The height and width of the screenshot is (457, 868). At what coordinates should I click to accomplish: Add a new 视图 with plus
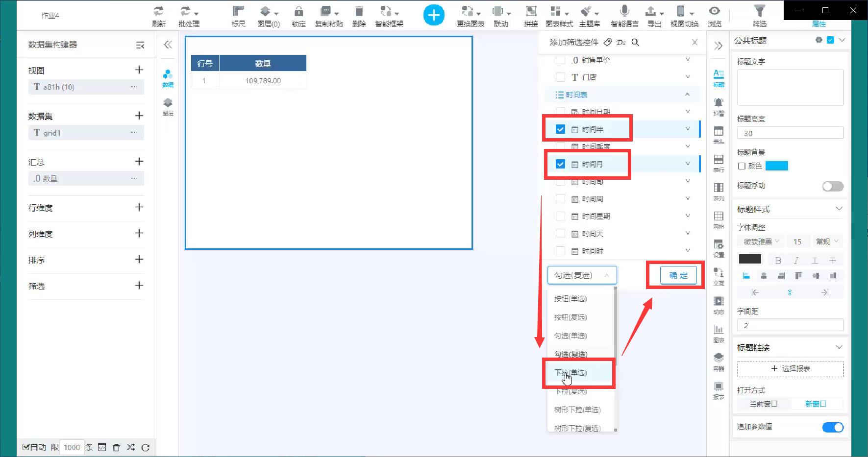tap(139, 70)
